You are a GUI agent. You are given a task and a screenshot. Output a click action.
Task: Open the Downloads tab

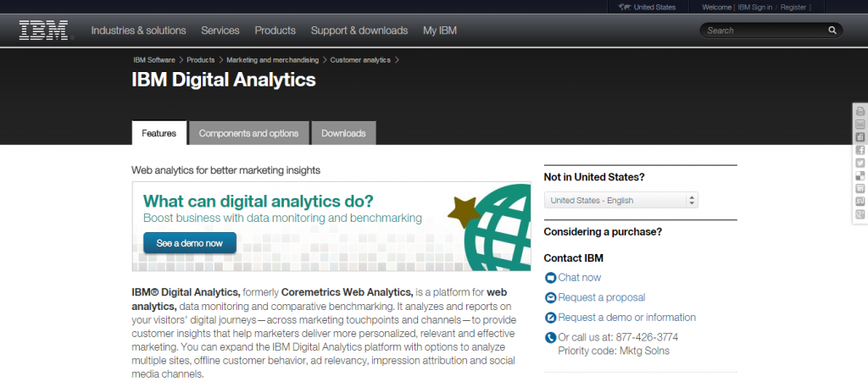343,133
